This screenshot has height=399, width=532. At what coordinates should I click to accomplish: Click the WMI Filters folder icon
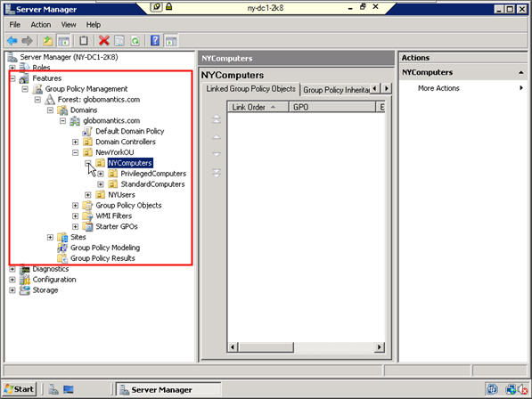point(87,216)
